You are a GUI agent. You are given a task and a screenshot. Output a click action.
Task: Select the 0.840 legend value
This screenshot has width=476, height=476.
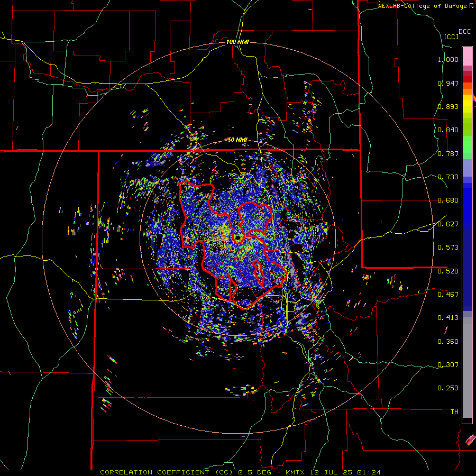[x=448, y=130]
